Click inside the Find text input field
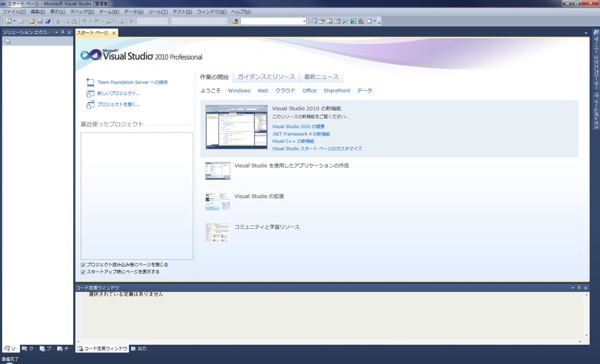Viewport: 600px width, 364px height. click(271, 21)
